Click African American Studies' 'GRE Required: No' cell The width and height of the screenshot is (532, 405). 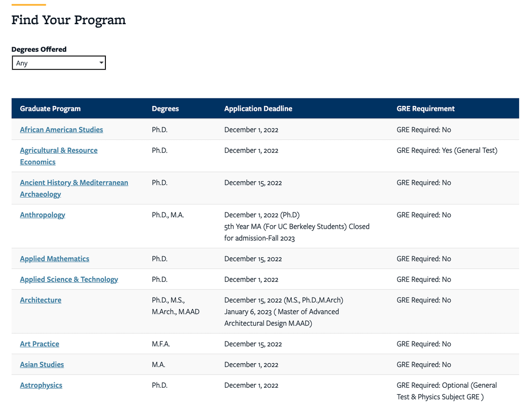[x=424, y=130]
